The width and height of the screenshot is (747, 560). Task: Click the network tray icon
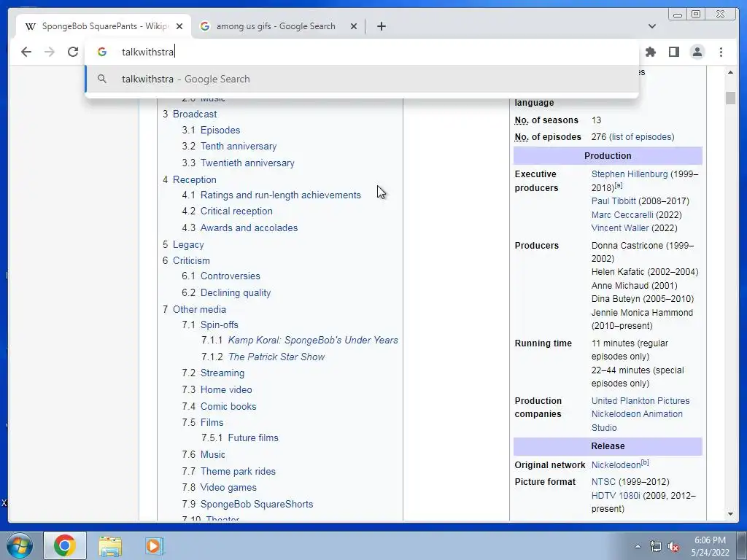pyautogui.click(x=656, y=546)
